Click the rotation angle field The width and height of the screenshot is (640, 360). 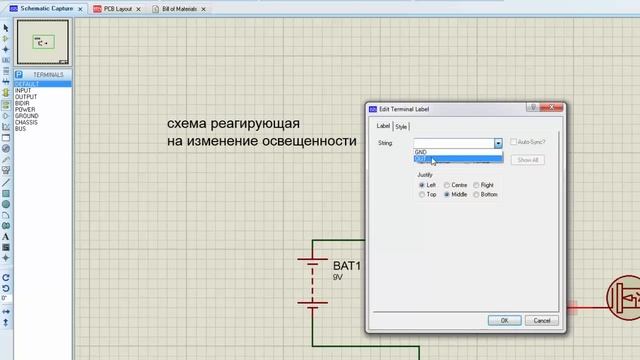[x=6, y=298]
